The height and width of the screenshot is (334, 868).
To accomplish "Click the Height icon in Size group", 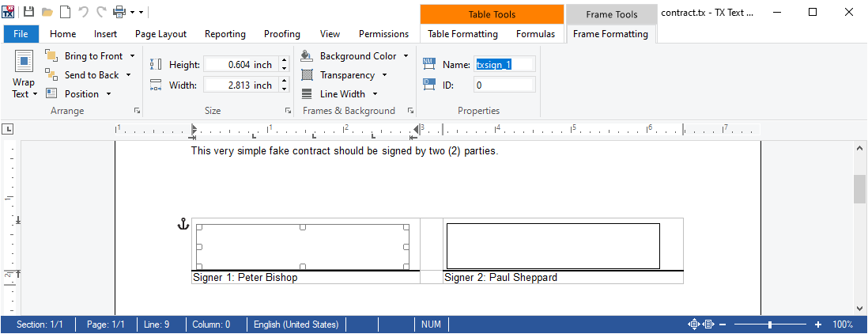I will (156, 65).
